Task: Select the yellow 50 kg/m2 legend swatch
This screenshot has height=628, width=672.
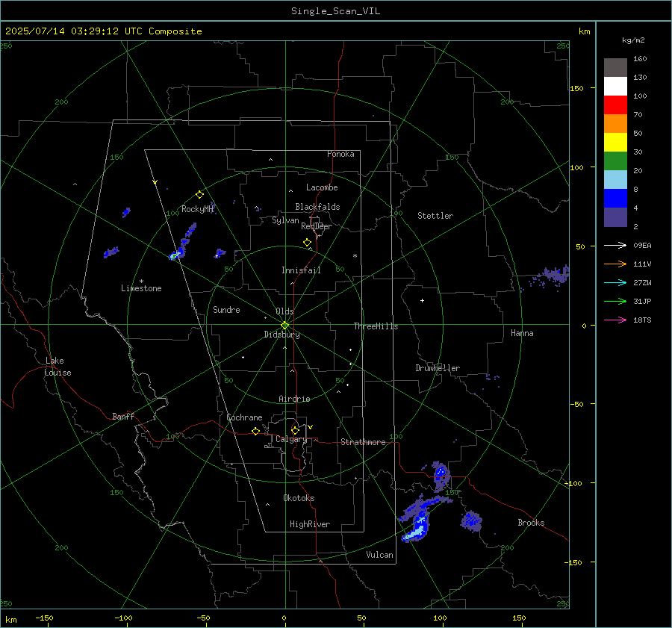Action: pos(615,143)
